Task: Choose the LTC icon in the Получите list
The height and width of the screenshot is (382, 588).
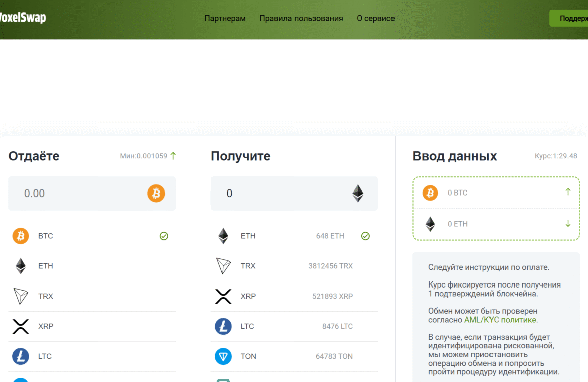Action: (x=223, y=326)
